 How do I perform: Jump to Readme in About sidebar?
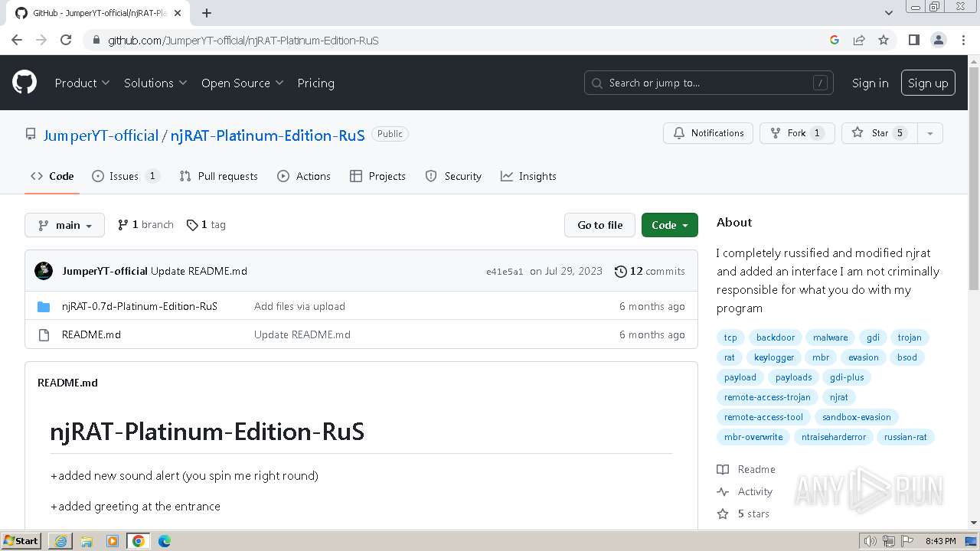coord(746,469)
